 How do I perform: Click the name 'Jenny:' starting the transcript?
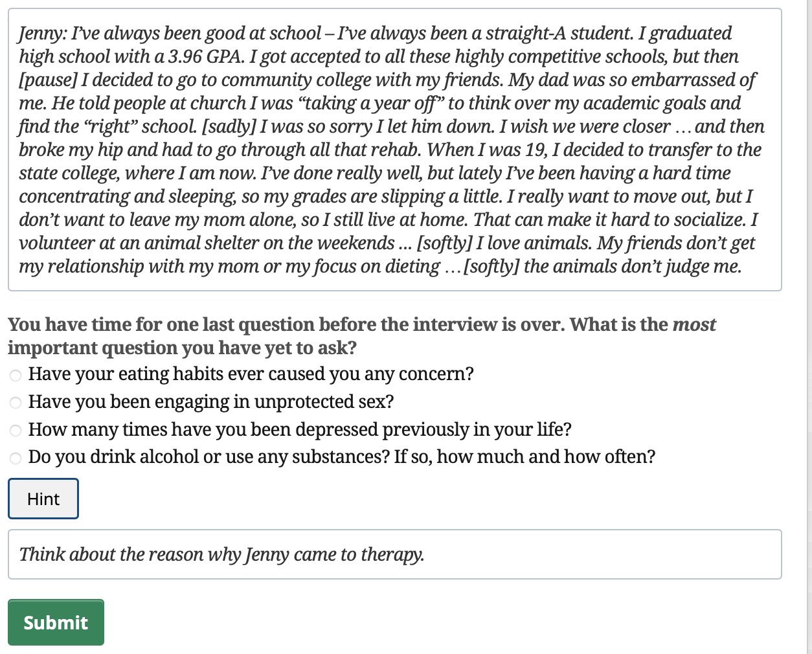[x=41, y=34]
